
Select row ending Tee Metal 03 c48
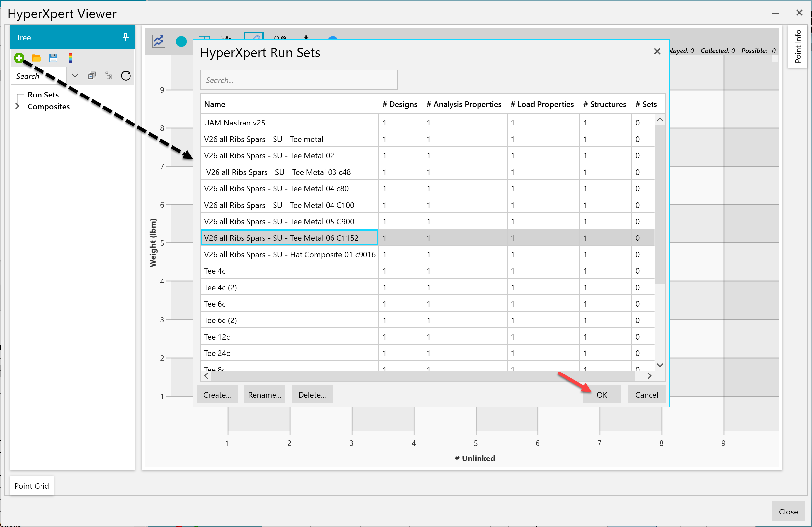point(427,172)
